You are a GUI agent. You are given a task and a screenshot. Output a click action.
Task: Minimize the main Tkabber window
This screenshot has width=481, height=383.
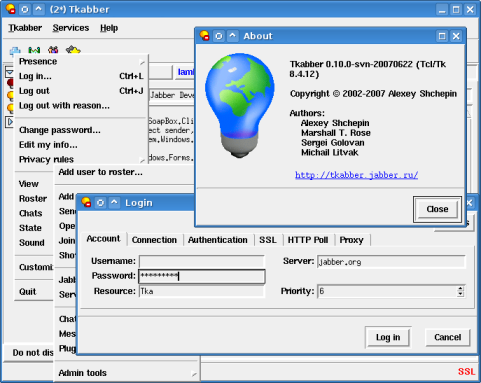point(442,10)
